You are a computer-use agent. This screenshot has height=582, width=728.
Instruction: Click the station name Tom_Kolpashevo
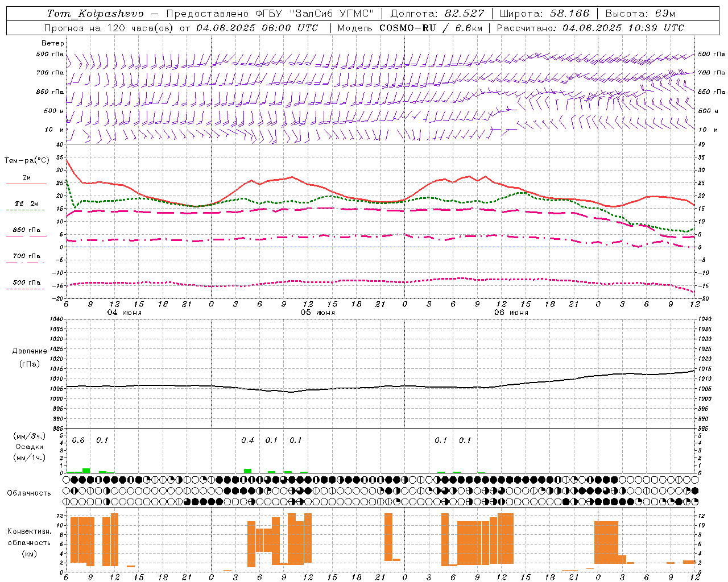click(x=95, y=13)
